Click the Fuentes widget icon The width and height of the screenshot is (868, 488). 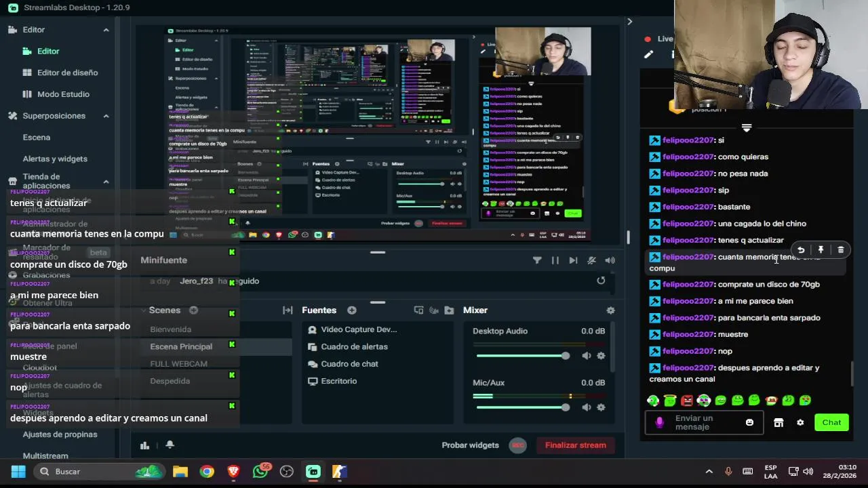(x=434, y=310)
